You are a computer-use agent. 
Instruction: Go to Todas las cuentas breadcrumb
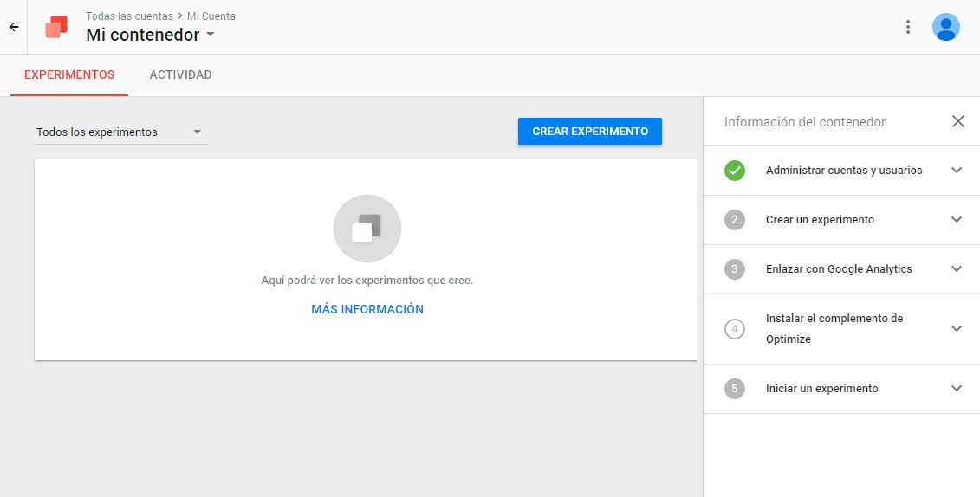pos(129,16)
